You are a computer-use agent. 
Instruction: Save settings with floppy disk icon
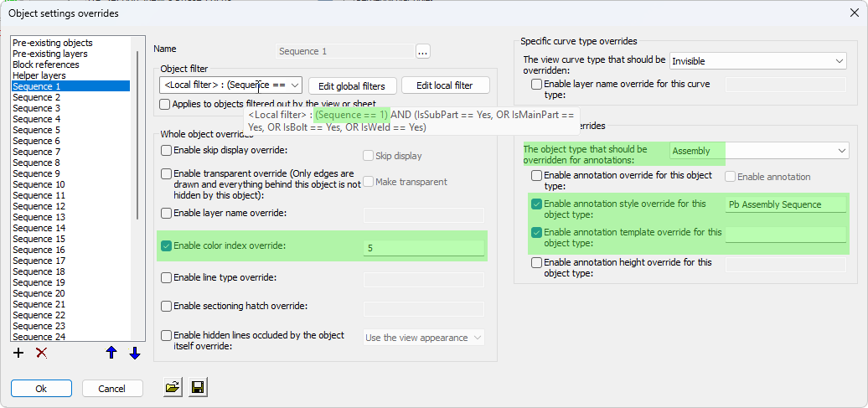[x=198, y=387]
